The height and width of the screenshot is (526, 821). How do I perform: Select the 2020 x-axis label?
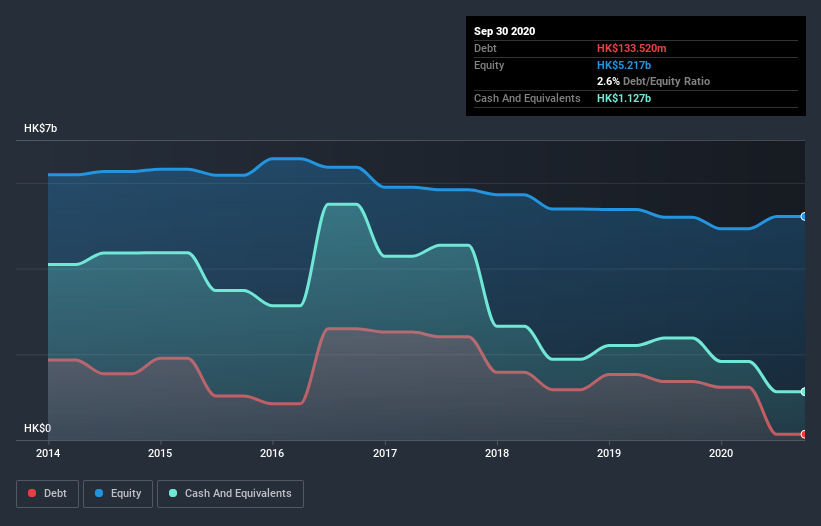721,453
